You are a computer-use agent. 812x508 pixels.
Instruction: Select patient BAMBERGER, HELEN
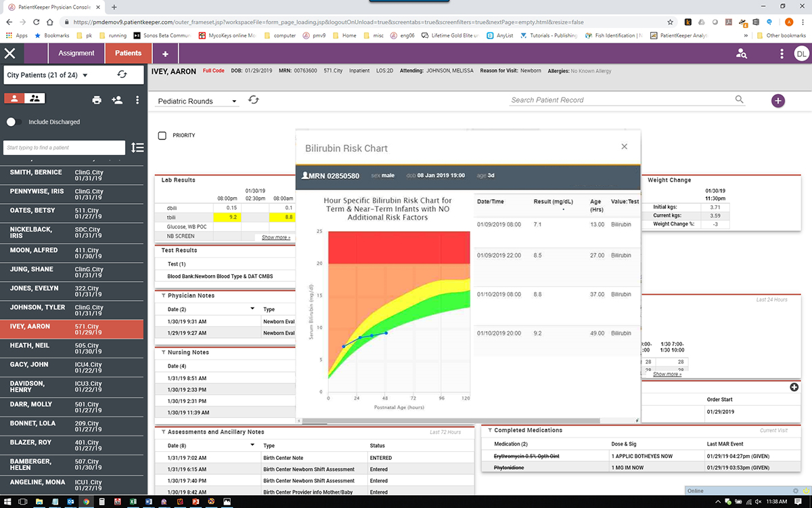coord(73,465)
